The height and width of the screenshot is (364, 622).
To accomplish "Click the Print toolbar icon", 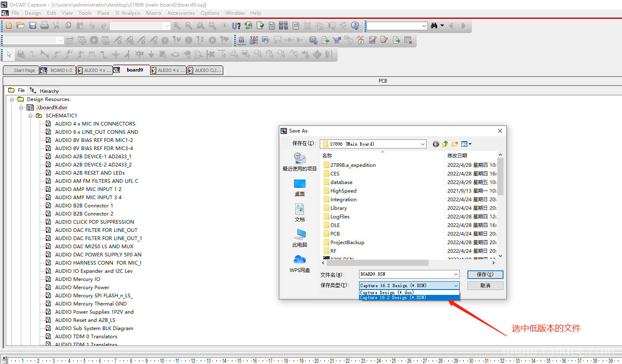I will pos(45,25).
